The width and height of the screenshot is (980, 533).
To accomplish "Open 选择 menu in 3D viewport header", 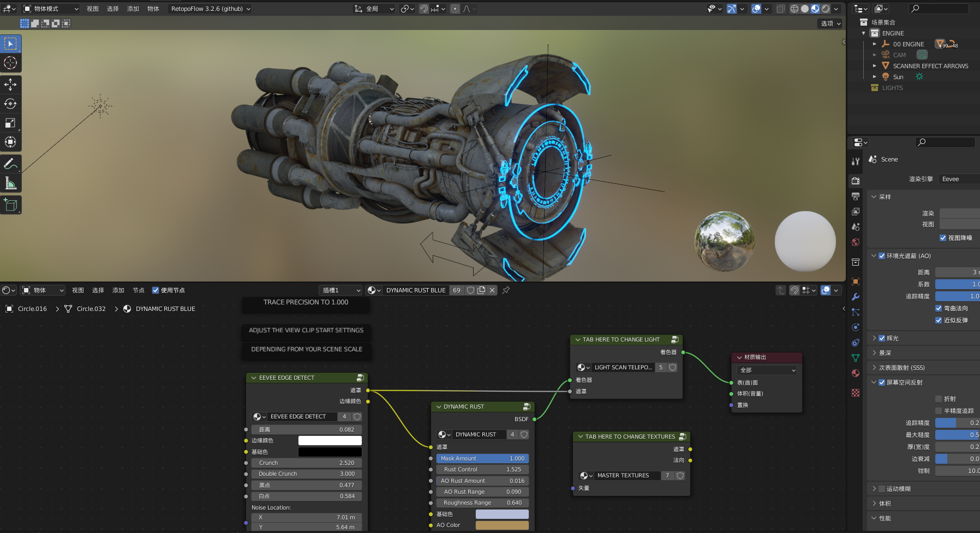I will [113, 9].
